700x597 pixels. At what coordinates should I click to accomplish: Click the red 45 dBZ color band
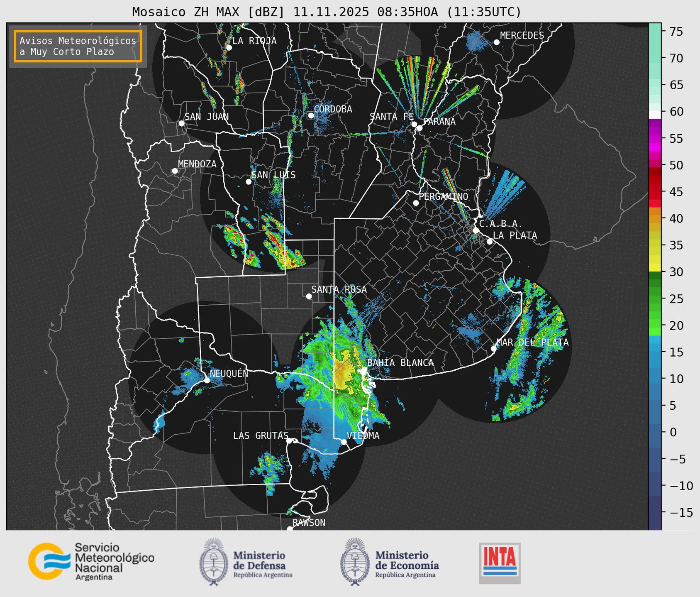click(655, 191)
